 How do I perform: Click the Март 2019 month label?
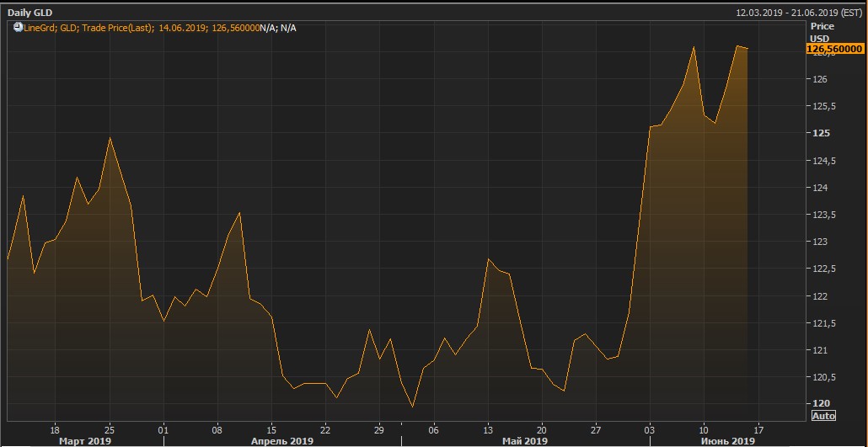click(x=87, y=441)
